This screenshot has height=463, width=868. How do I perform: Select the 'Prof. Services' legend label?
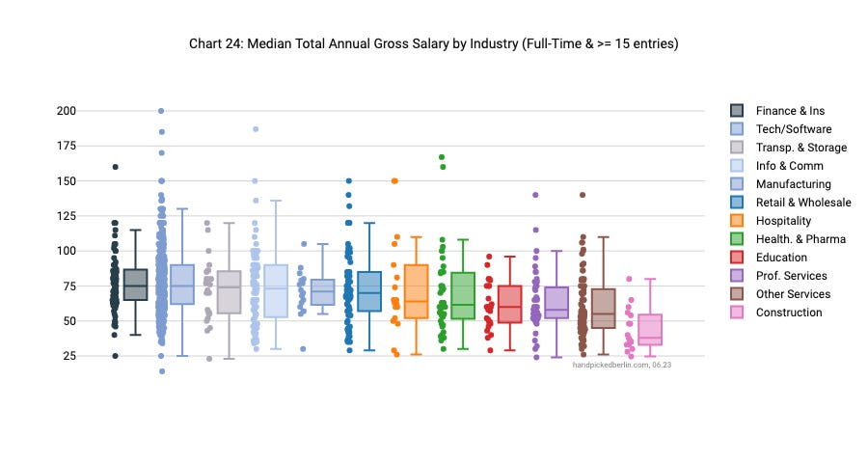point(791,275)
